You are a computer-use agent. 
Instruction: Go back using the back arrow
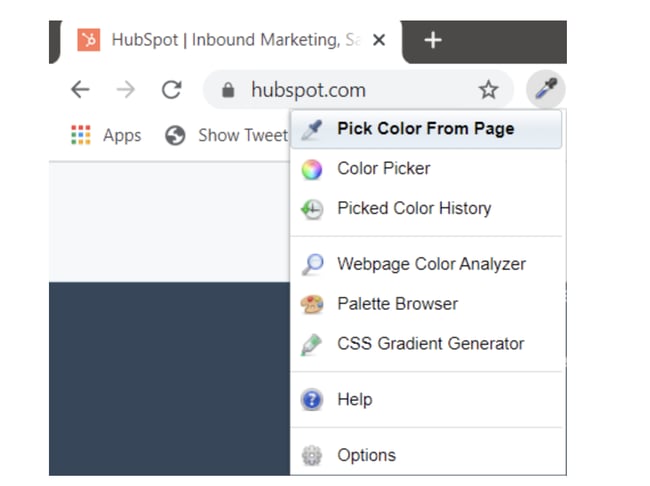pos(80,90)
